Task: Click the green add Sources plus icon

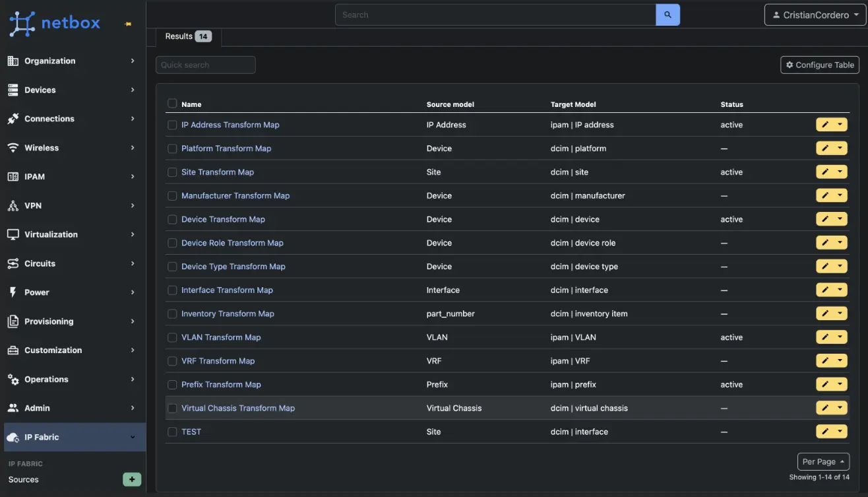Action: pos(132,479)
